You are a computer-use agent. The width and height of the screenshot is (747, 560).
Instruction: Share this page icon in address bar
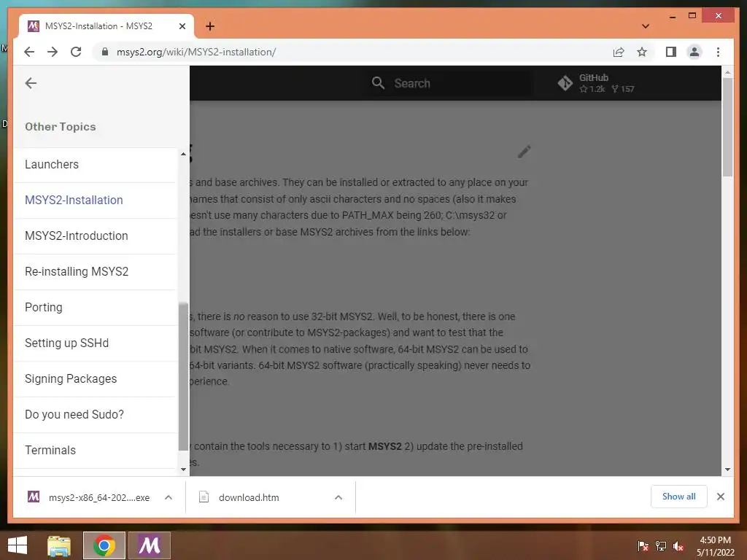tap(619, 52)
